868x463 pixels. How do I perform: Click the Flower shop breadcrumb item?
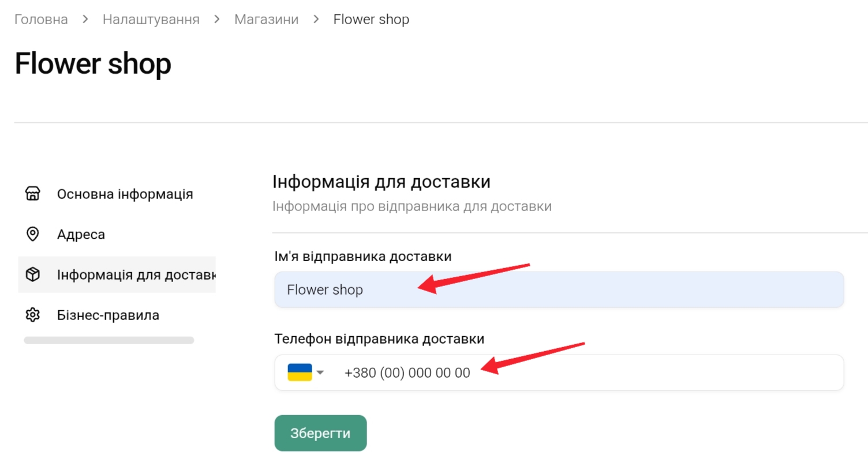point(371,19)
